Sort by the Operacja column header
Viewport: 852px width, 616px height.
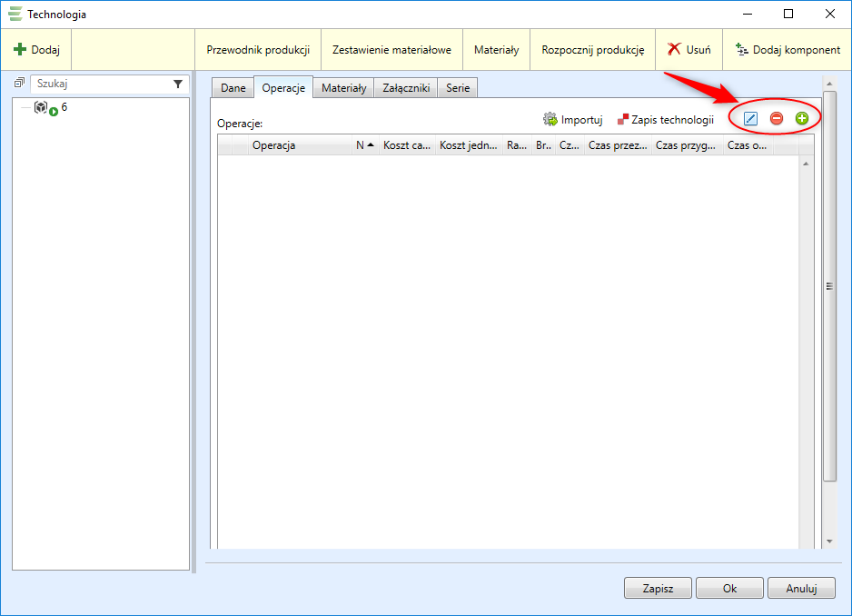click(x=273, y=145)
